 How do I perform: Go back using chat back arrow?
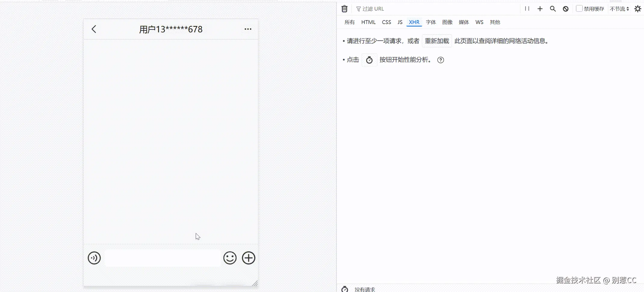coord(94,29)
